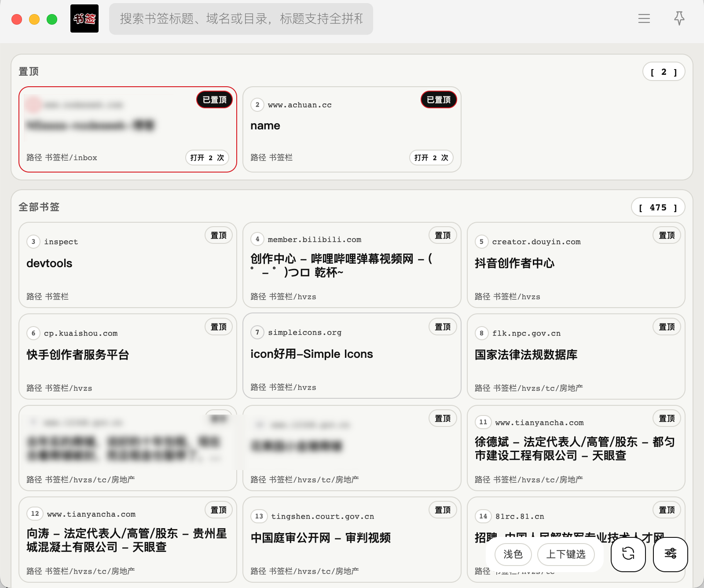The image size is (704, 588).
Task: Click the simpleicons.org domain text
Action: [304, 332]
